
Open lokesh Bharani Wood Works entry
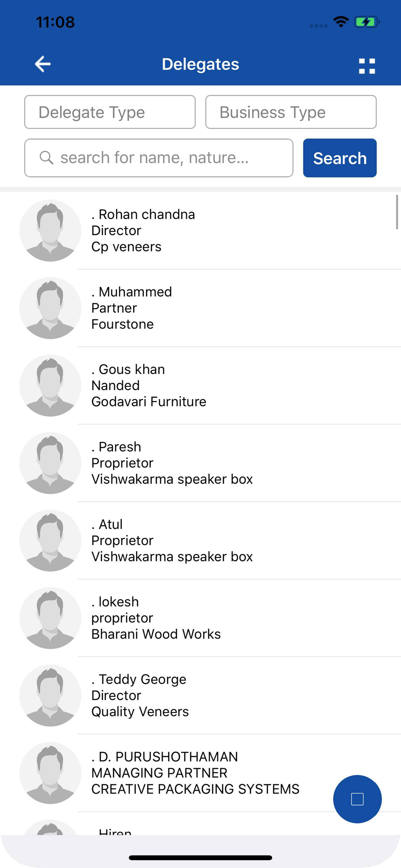click(200, 618)
